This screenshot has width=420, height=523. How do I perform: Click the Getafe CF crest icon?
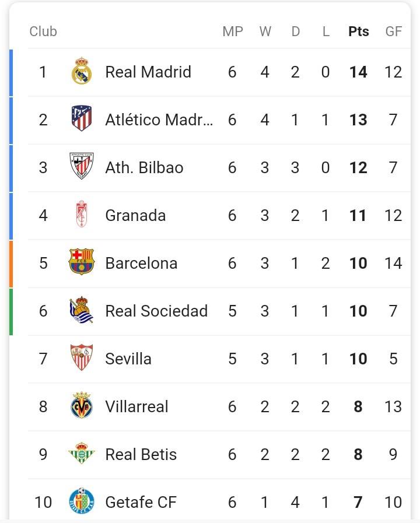tap(82, 501)
